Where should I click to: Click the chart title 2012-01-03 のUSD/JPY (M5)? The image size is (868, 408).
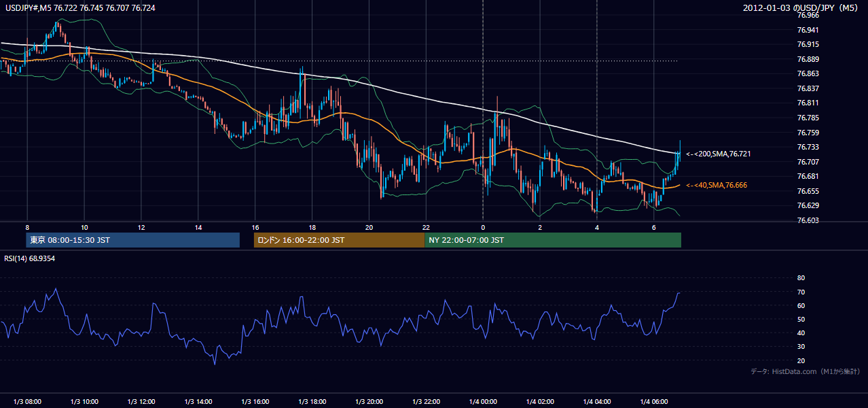coord(801,7)
